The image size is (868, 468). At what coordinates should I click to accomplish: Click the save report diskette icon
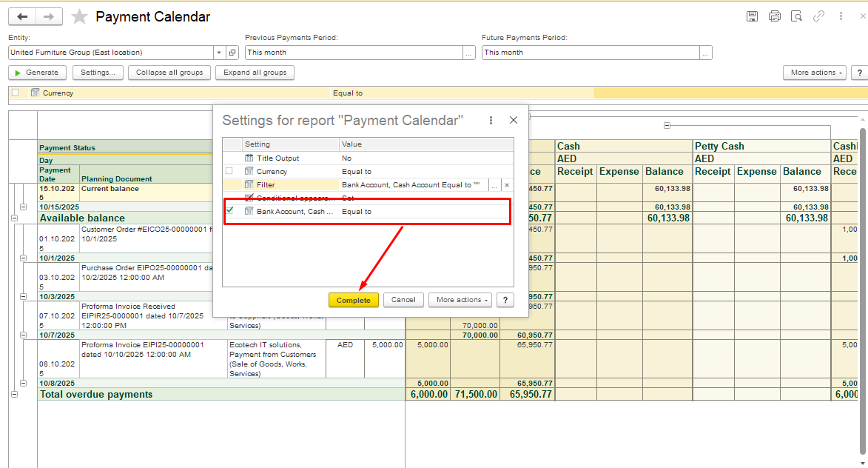(x=752, y=16)
